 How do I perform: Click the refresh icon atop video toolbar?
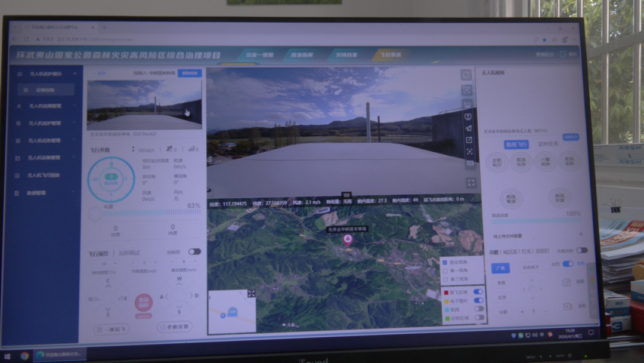466,75
